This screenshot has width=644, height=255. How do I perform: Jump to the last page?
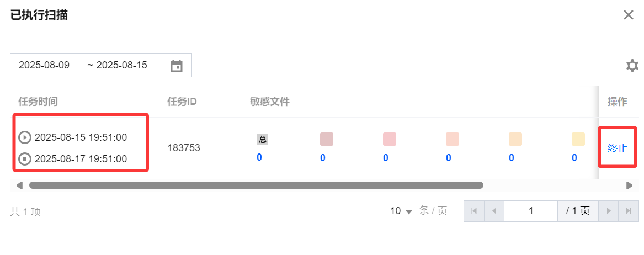[629, 211]
